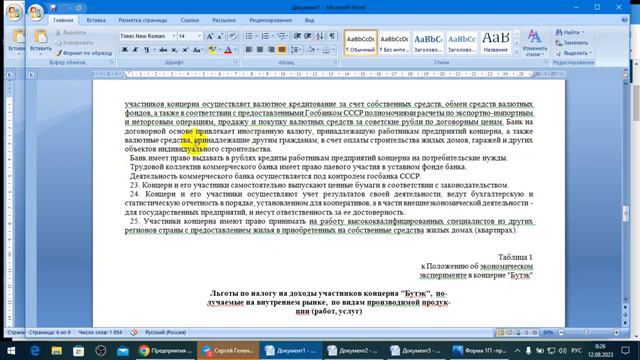Align text left

pyautogui.click(x=249, y=50)
